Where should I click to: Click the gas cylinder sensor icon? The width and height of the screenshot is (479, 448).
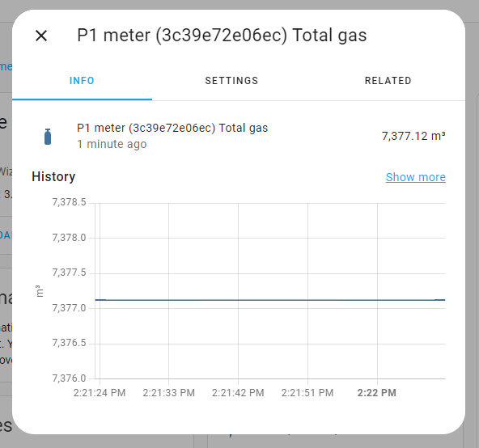(48, 137)
